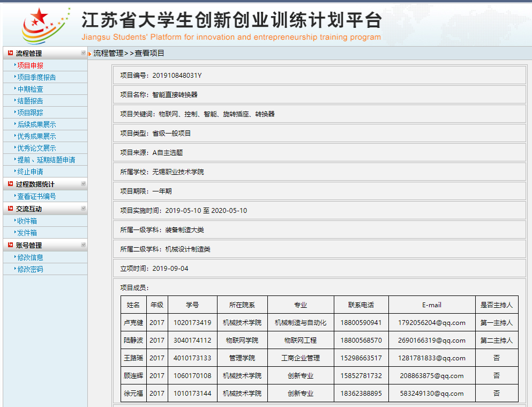This screenshot has height=407, width=532.
Task: Open the 项目申报 menu item
Action: 30,65
